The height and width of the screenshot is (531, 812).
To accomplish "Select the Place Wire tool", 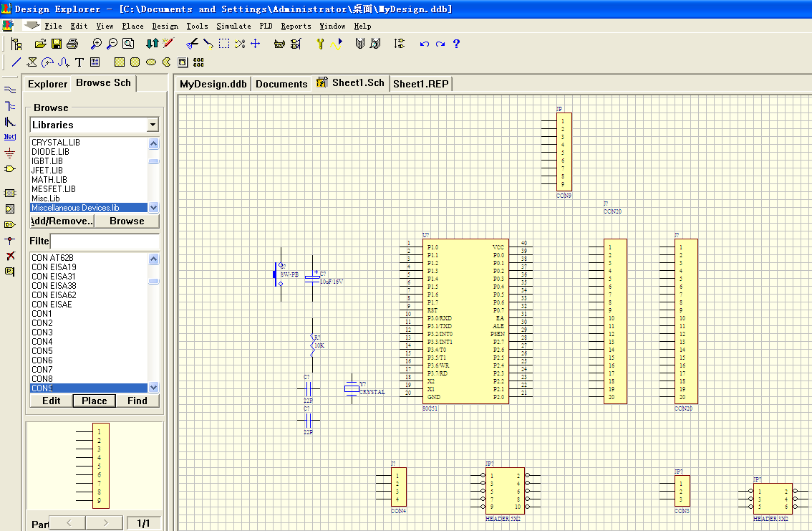I will (x=9, y=90).
